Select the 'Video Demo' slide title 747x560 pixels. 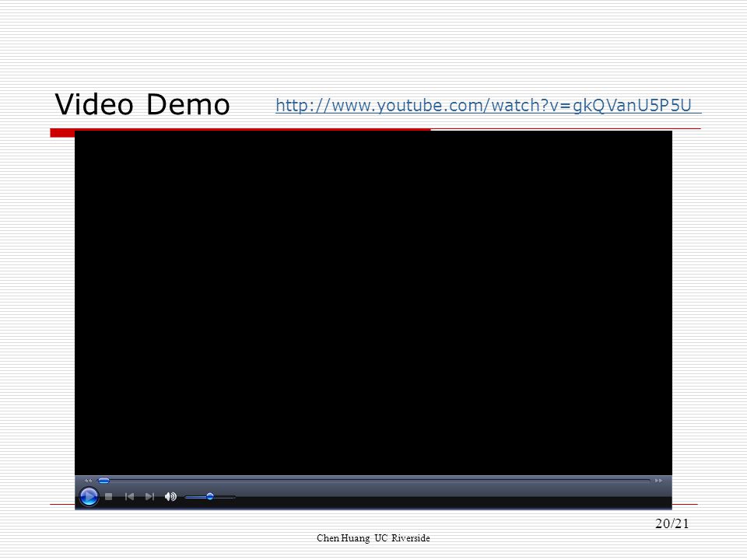[142, 104]
